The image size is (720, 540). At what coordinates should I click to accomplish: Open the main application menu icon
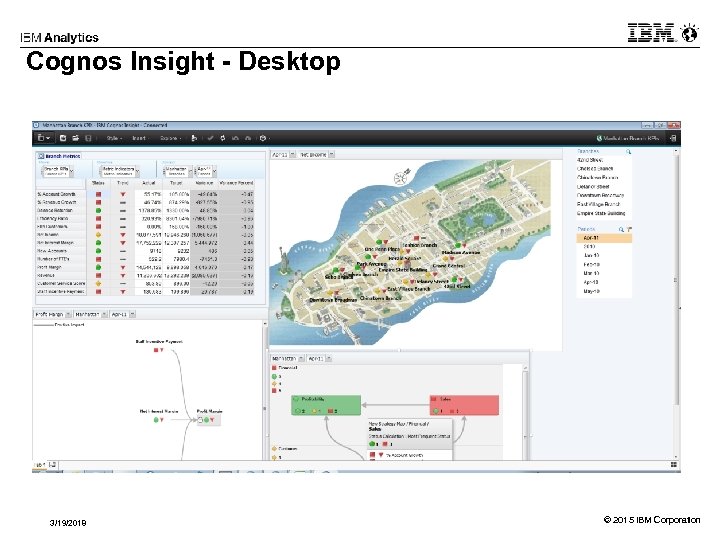44,138
